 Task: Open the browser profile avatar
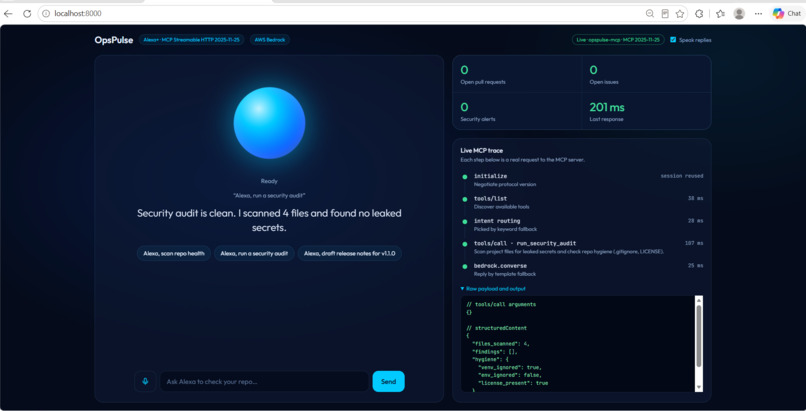pyautogui.click(x=739, y=14)
